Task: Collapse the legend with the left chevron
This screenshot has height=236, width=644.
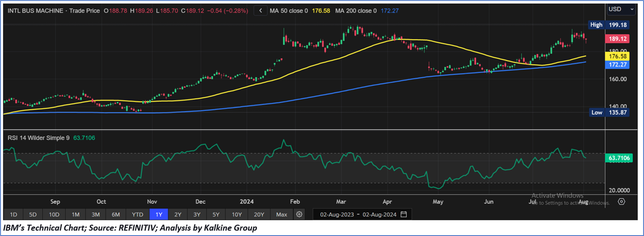Action: coord(260,11)
